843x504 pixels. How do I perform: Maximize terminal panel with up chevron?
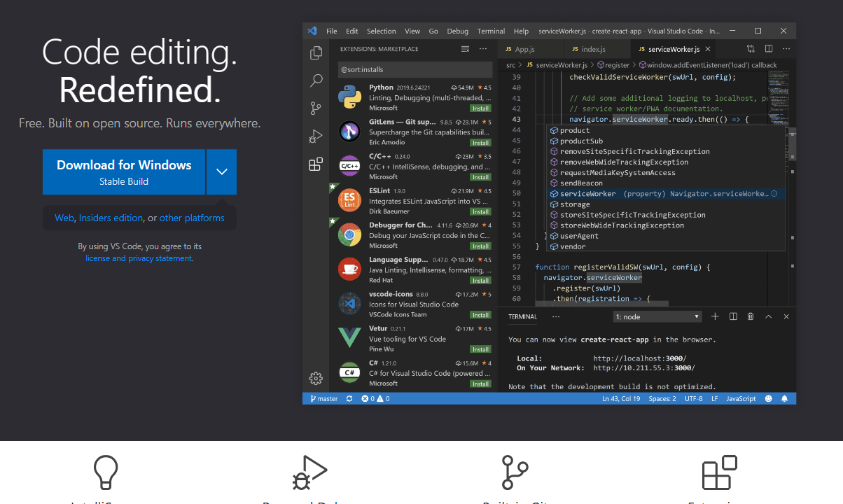pos(768,316)
